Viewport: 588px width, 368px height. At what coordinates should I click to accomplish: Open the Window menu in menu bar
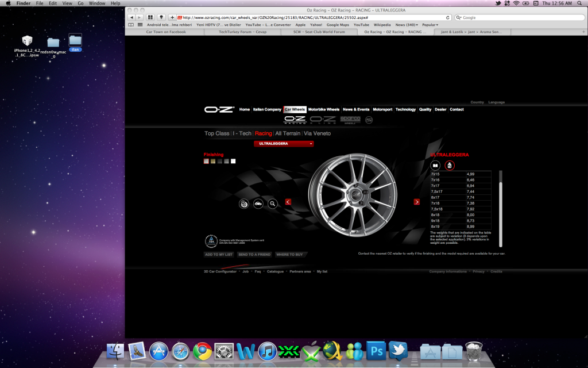click(96, 3)
